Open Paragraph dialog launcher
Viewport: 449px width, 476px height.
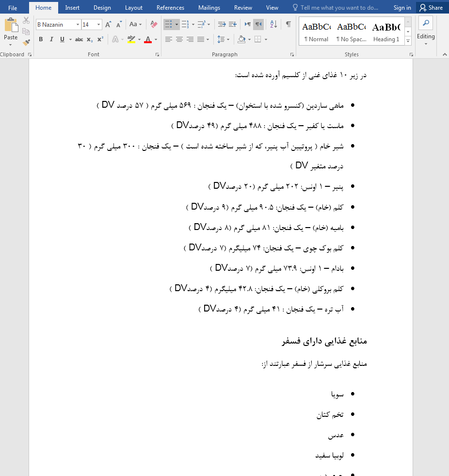coord(292,55)
